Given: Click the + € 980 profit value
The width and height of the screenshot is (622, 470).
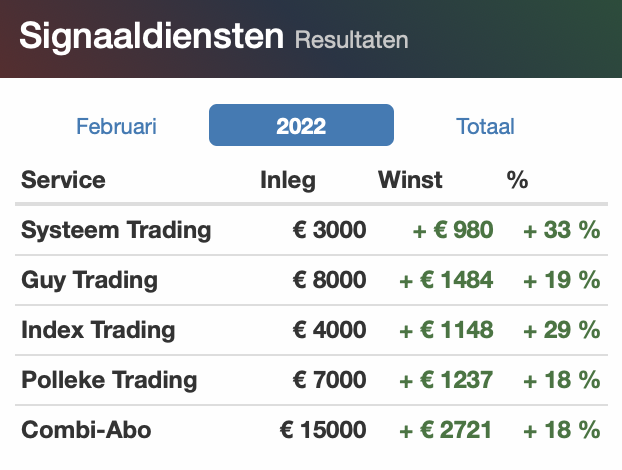Looking at the screenshot, I should (453, 230).
